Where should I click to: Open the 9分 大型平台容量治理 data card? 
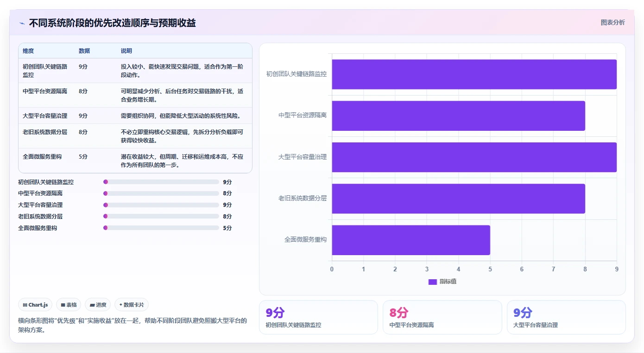566,317
